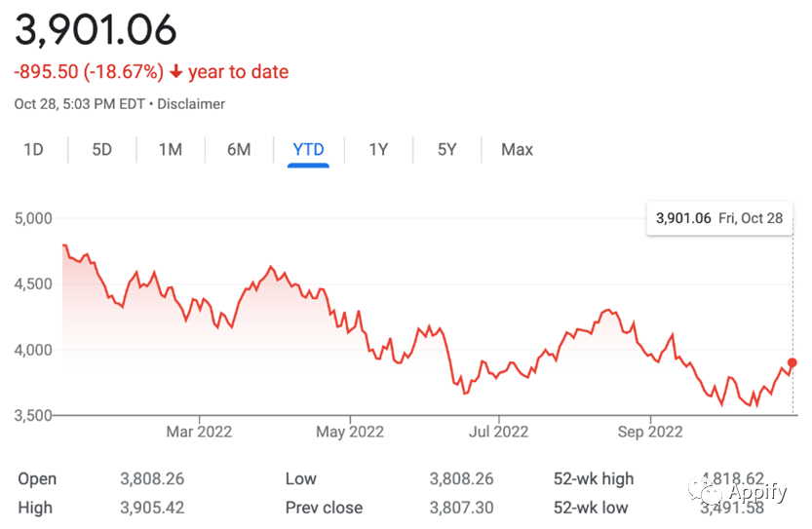Choose the 1M chart range
The height and width of the screenshot is (529, 812).
(x=171, y=150)
